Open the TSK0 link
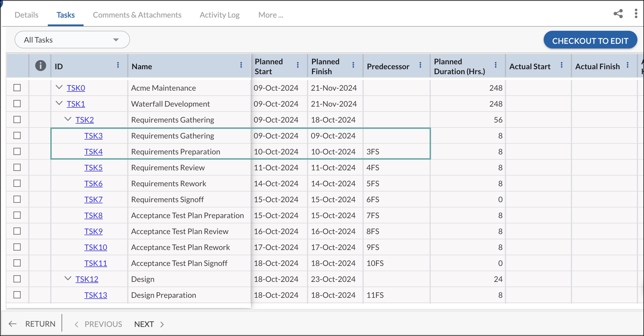The width and height of the screenshot is (644, 336). 76,88
